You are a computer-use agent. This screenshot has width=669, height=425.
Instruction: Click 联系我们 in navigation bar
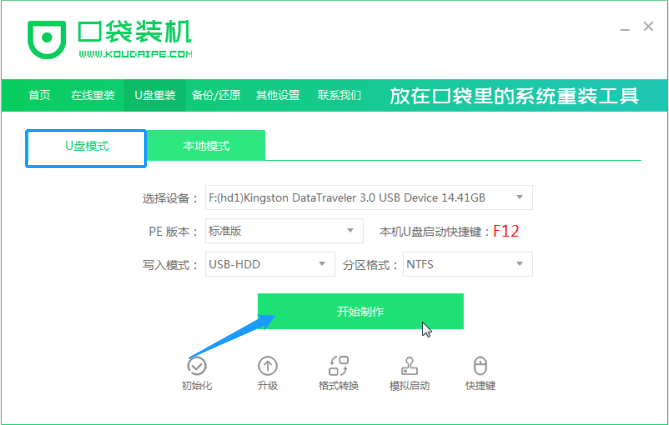coord(339,96)
